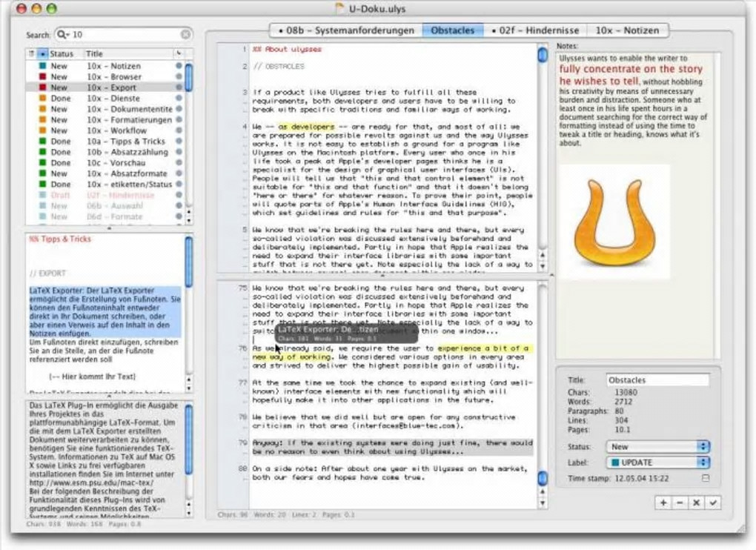Clear the search field with the X icon
The height and width of the screenshot is (550, 756).
tap(185, 35)
